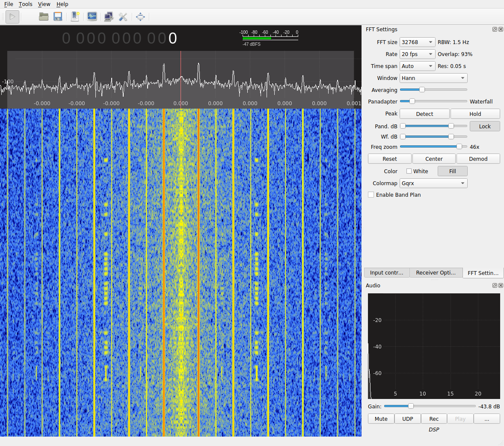Image resolution: width=504 pixels, height=446 pixels.
Task: Enable the Band Plan checkbox
Action: pyautogui.click(x=371, y=195)
